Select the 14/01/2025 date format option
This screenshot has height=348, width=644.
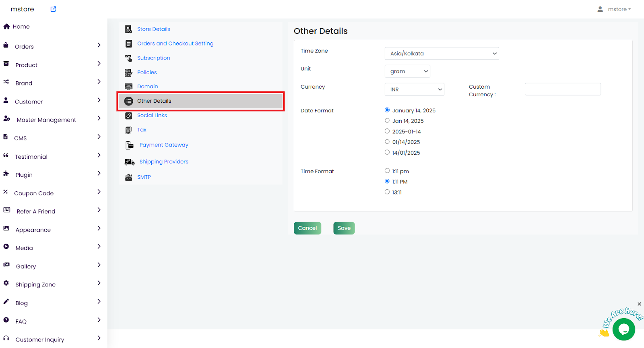click(387, 152)
